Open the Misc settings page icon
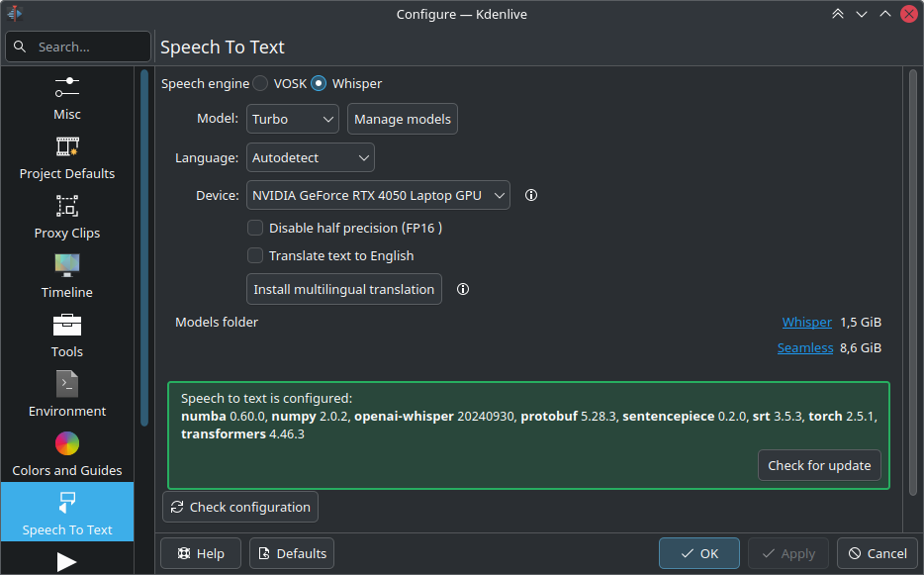Image resolution: width=924 pixels, height=575 pixels. (x=67, y=86)
